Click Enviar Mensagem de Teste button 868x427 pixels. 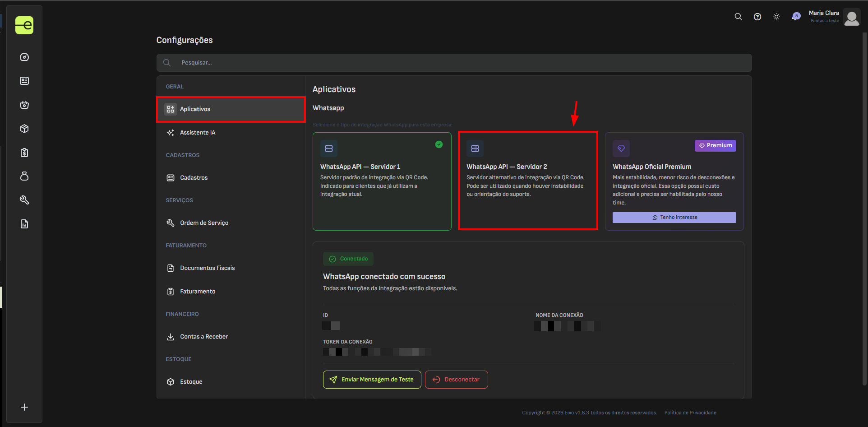[x=372, y=380]
